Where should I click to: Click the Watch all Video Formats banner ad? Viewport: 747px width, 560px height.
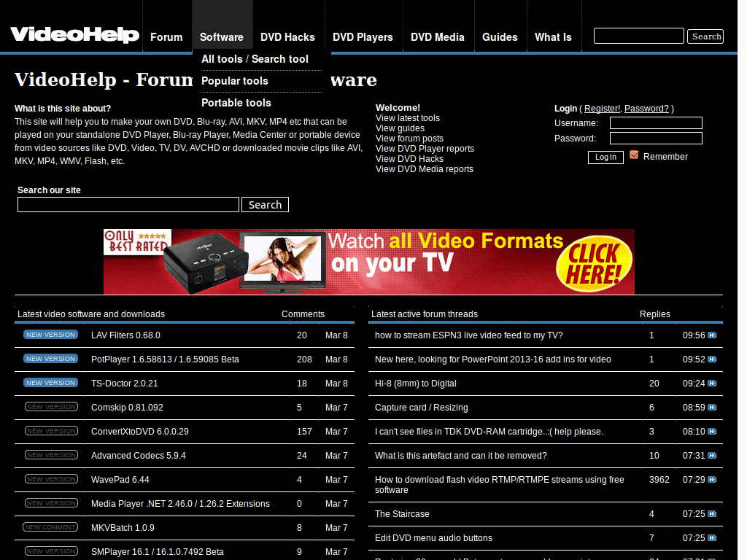tap(368, 262)
